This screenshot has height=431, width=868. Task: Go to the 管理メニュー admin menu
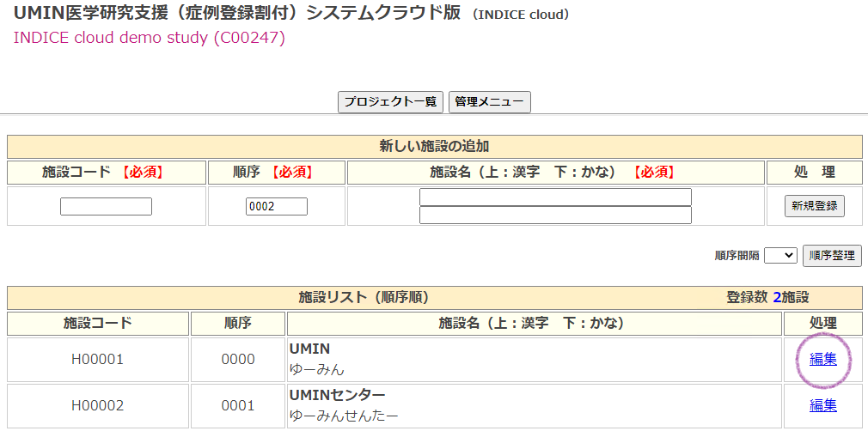[x=489, y=102]
